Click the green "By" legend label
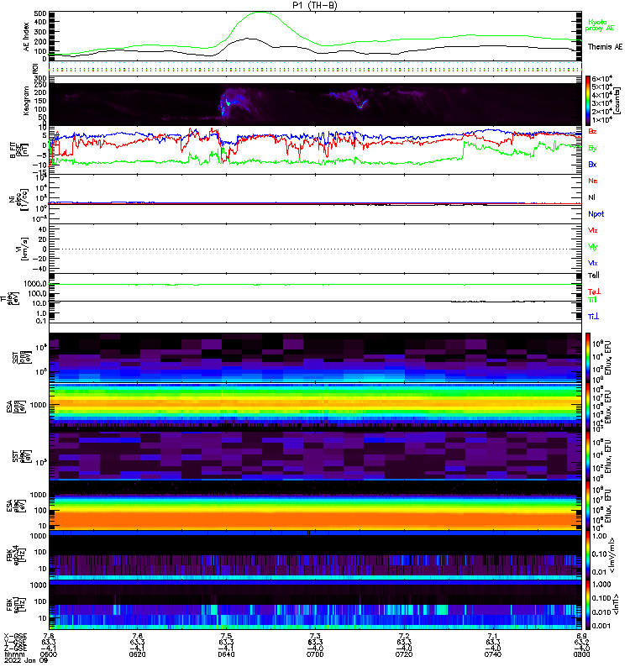Screen dimensions: 630x672 click(x=592, y=149)
